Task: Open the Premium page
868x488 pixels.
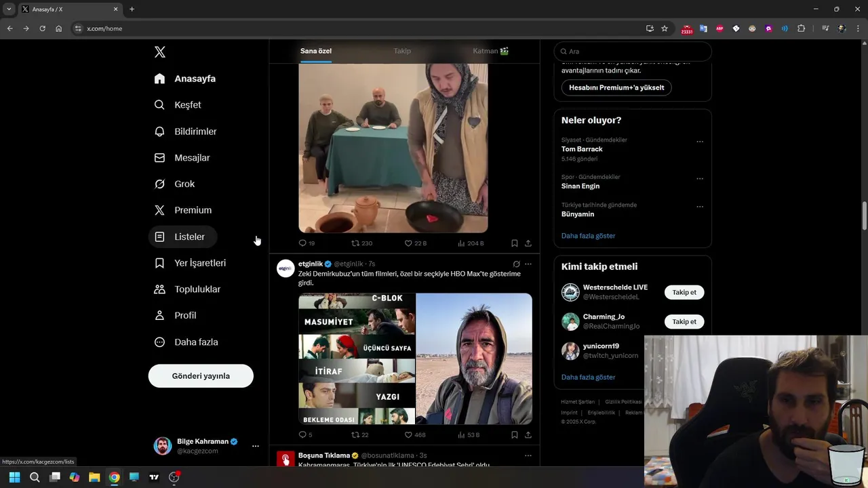Action: 182,210
